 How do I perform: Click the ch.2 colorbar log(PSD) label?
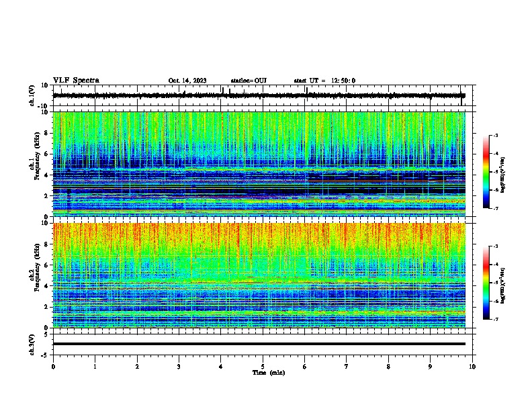pos(503,286)
